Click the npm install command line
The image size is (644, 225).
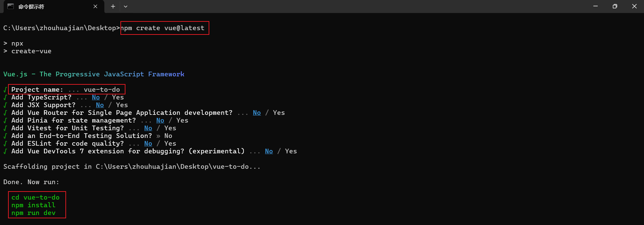(34, 205)
